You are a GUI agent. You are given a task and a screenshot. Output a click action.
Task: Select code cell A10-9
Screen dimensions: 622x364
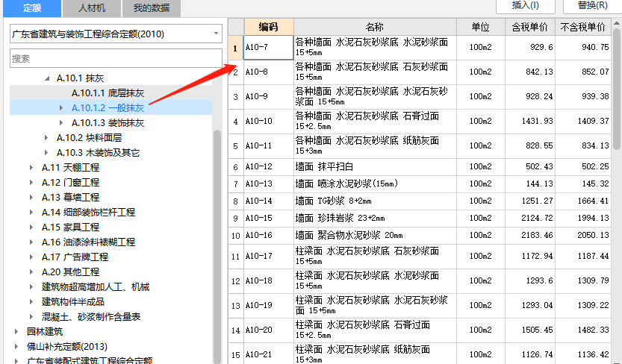(269, 97)
